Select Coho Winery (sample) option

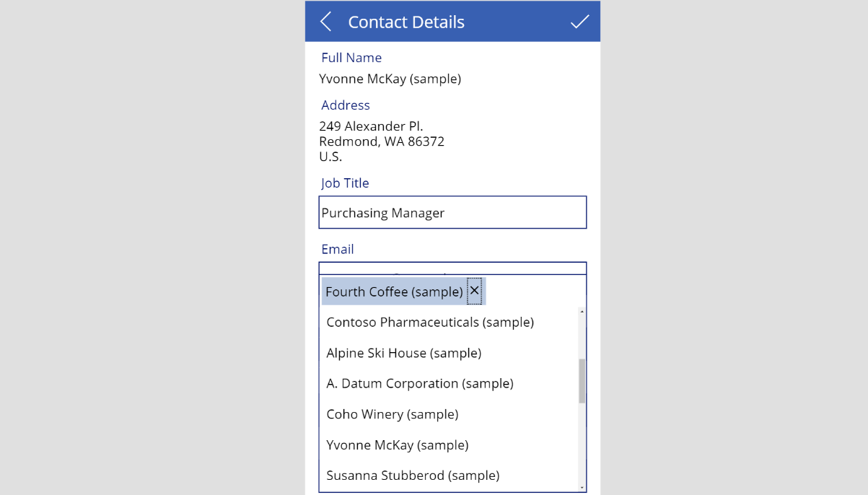pyautogui.click(x=392, y=413)
